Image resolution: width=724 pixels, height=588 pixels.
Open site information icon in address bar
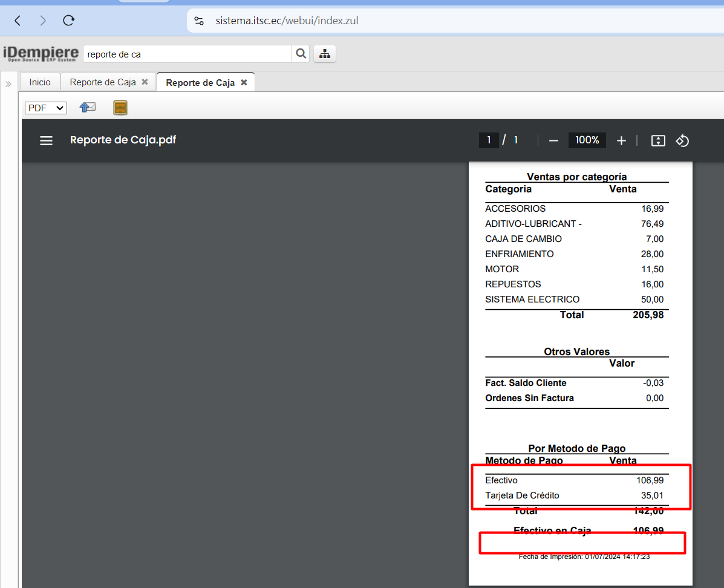[199, 21]
